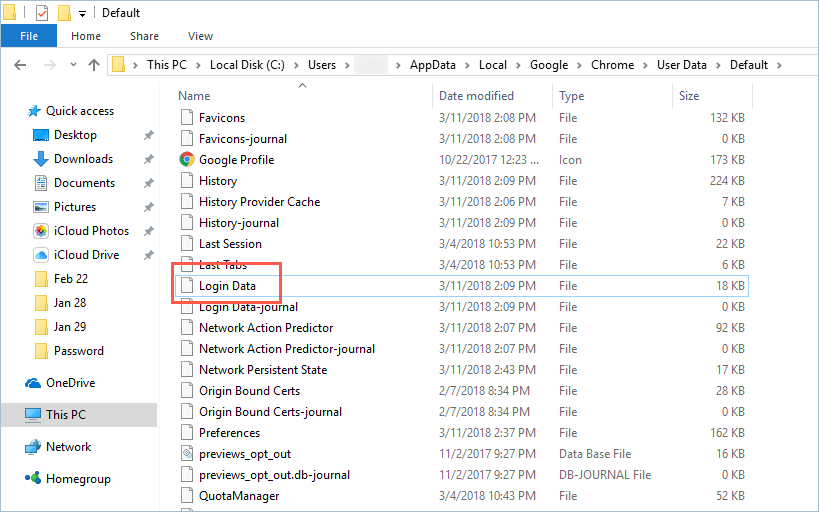Select the previews_opt_out database file icon
819x512 pixels.
tap(186, 453)
